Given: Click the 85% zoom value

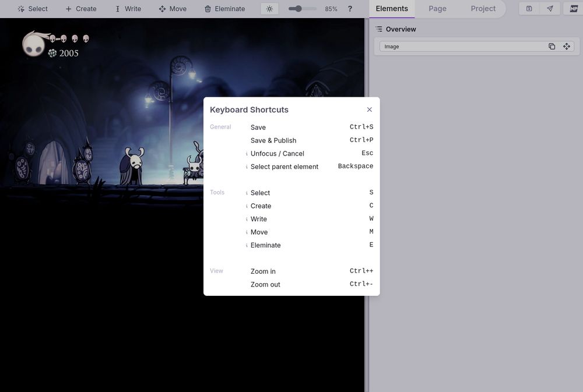Looking at the screenshot, I should click(x=331, y=9).
